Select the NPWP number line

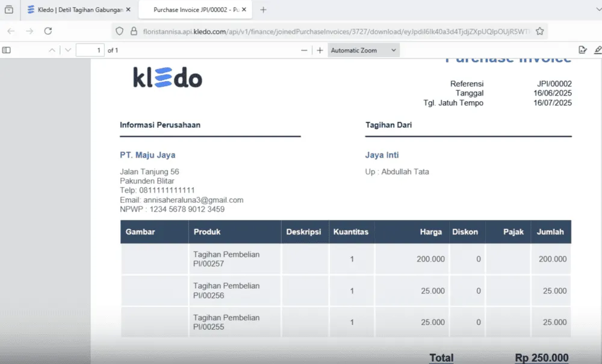pos(172,209)
